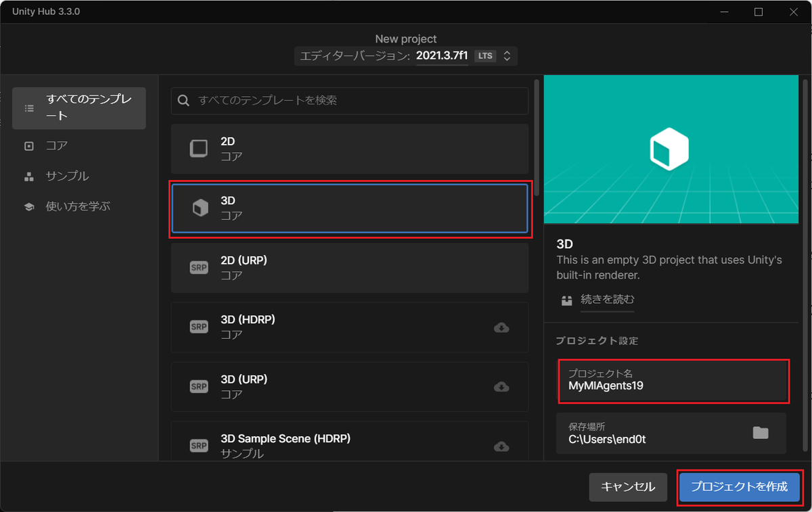Maximize the Unity Hub window
Viewport: 812px width, 512px height.
tap(759, 11)
